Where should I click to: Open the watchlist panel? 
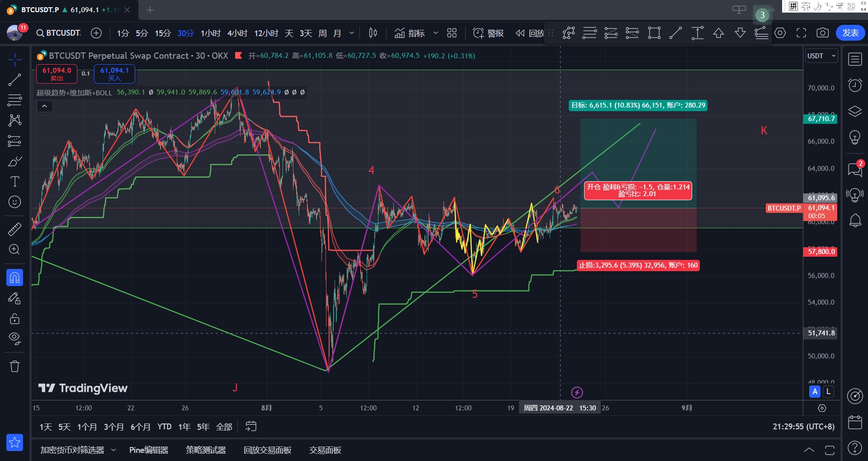pyautogui.click(x=855, y=59)
